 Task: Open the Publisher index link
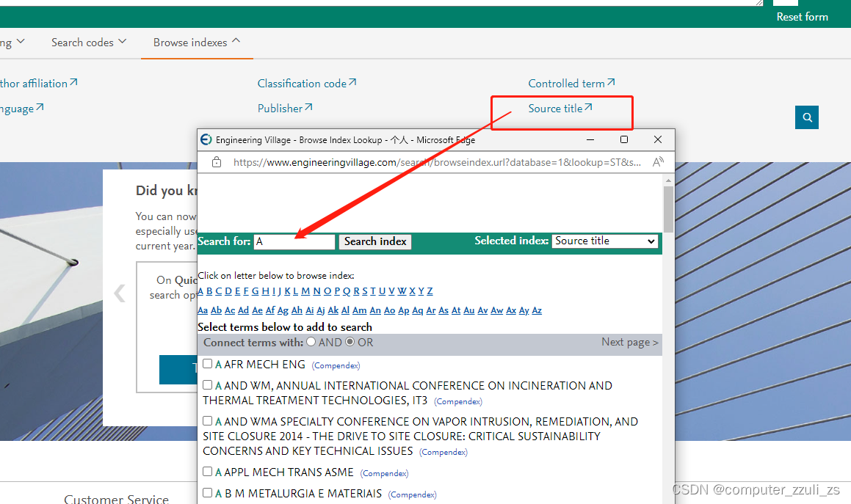pos(285,109)
